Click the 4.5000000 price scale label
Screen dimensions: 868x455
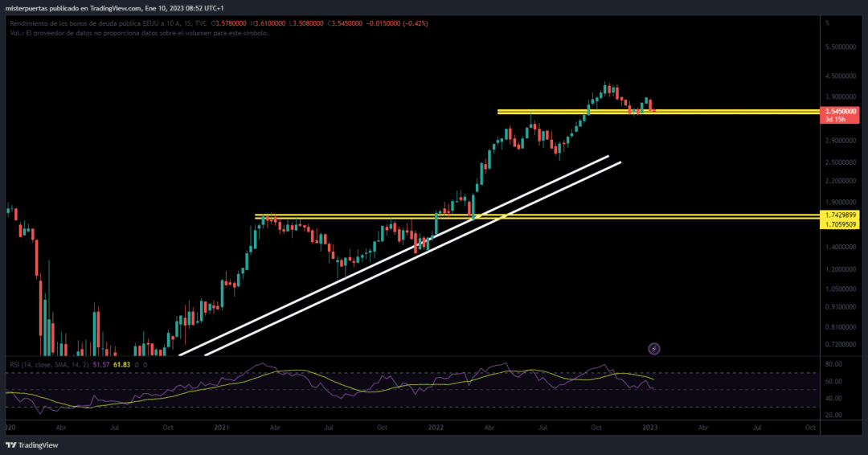click(841, 76)
